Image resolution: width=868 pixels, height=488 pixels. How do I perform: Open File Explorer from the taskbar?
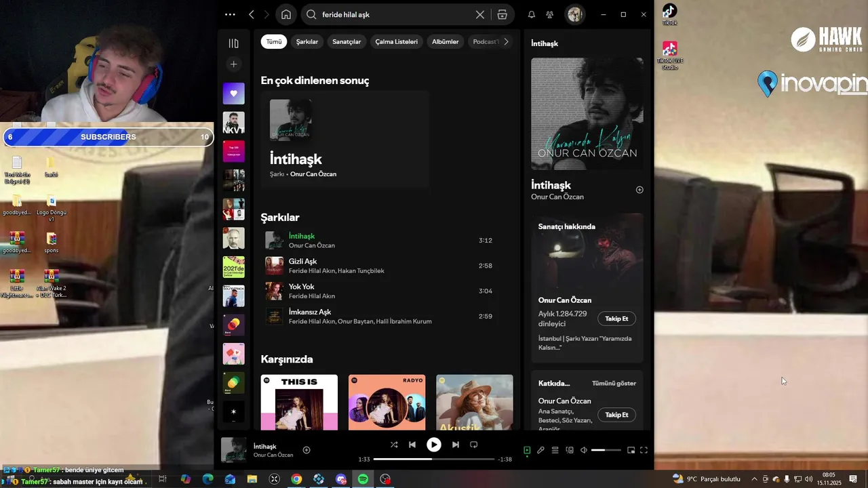(252, 479)
